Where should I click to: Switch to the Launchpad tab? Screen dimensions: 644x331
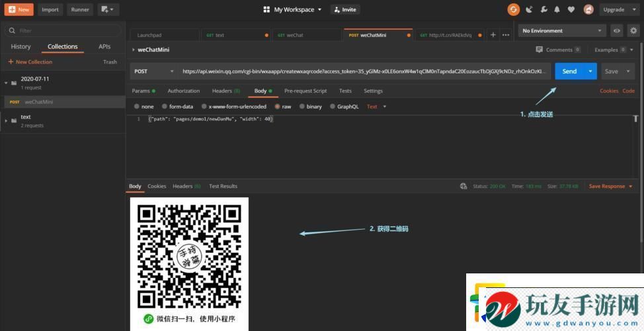pyautogui.click(x=164, y=35)
